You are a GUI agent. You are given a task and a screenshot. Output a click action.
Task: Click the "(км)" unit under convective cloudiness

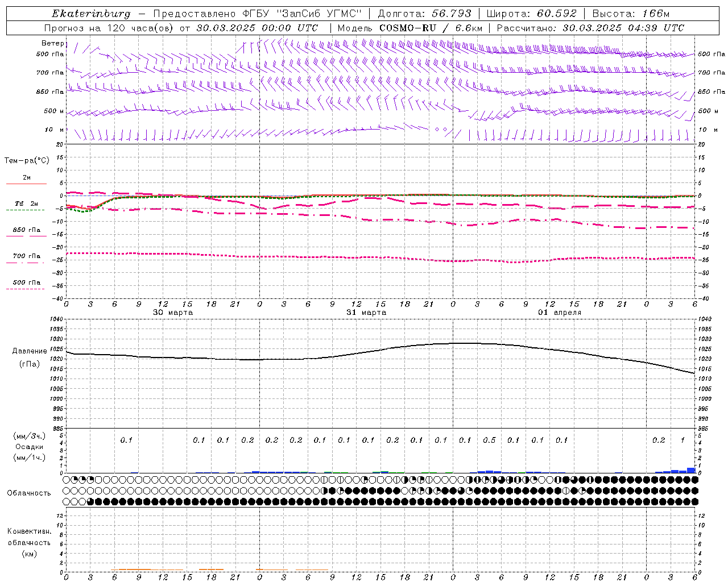[29, 554]
